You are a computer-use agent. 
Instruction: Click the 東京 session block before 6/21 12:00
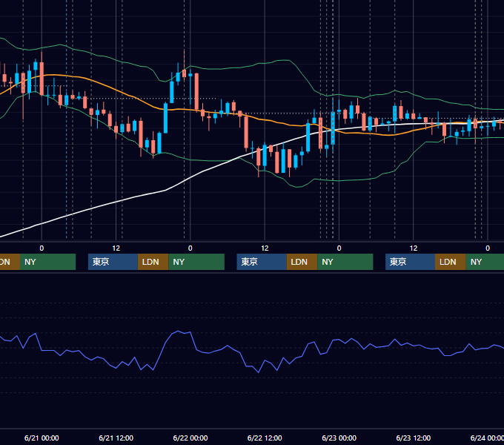113,262
